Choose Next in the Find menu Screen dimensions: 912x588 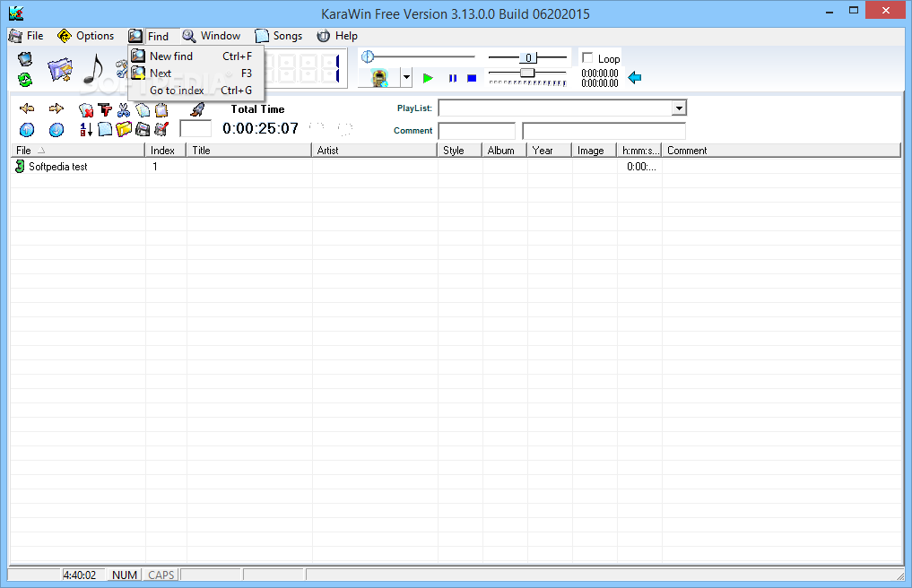[x=196, y=73]
